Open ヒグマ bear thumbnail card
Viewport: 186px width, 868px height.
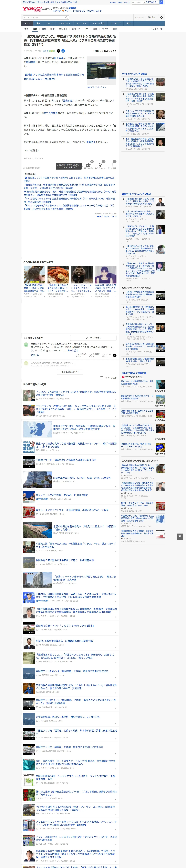tap(82, 275)
